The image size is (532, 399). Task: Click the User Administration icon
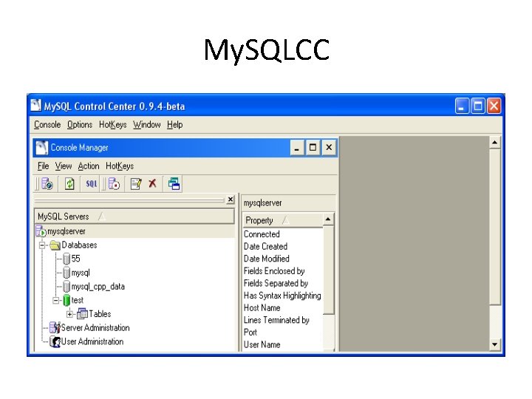tap(55, 341)
